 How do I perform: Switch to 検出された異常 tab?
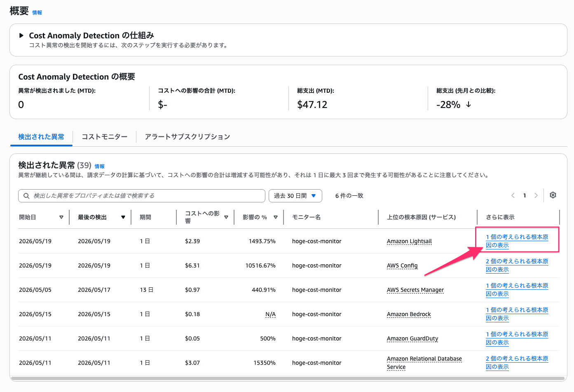click(x=41, y=137)
